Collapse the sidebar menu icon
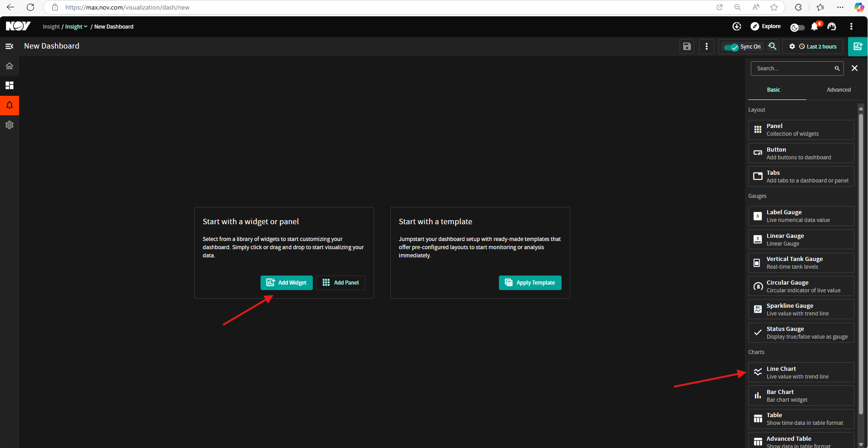 (9, 46)
